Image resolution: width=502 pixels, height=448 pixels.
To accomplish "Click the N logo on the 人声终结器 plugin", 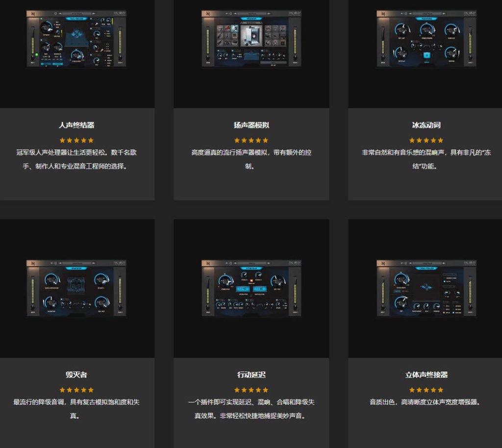I will (x=33, y=13).
